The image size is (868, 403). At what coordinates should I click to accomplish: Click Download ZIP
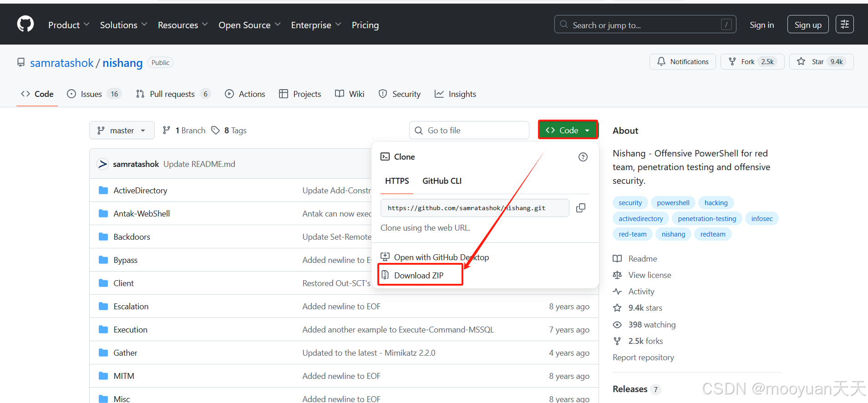pyautogui.click(x=419, y=275)
